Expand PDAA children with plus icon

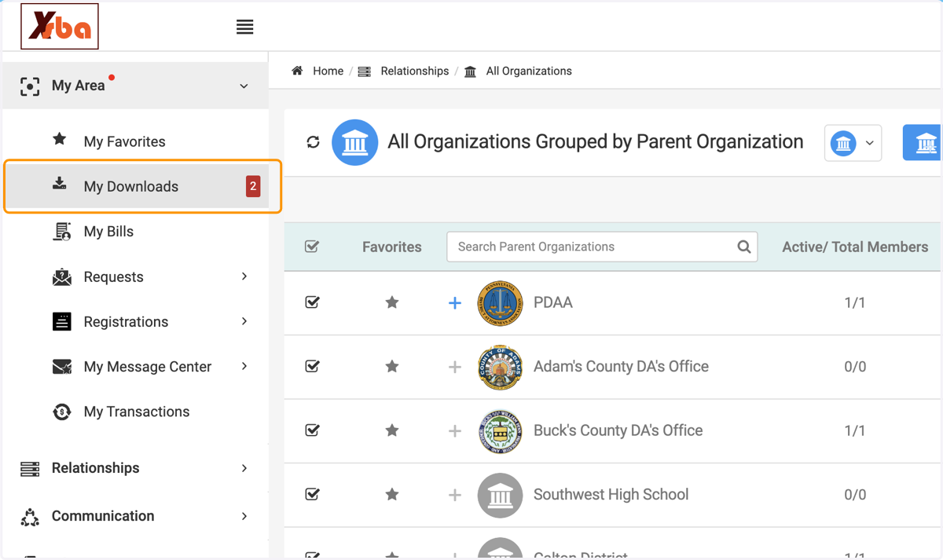454,302
